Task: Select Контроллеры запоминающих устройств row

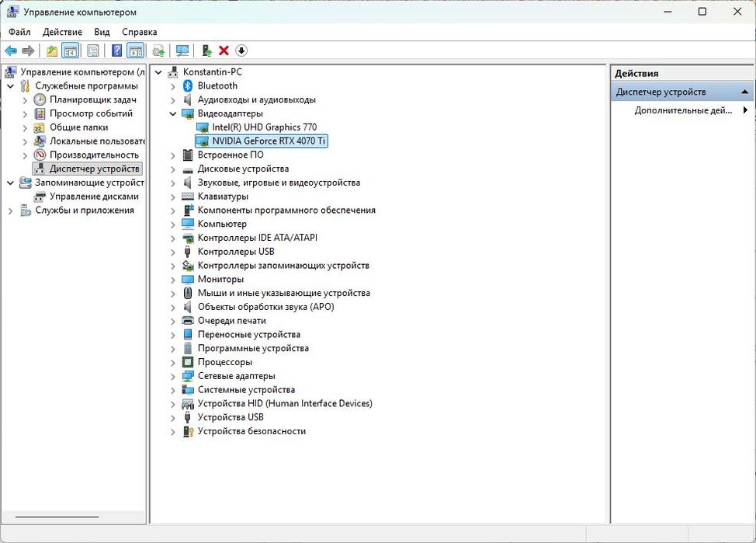Action: coord(283,266)
